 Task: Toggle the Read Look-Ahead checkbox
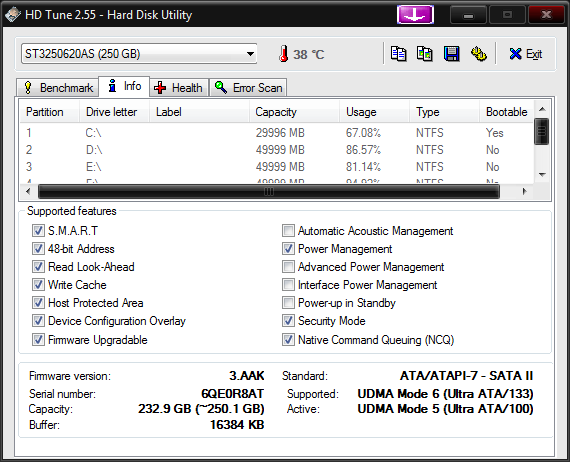pos(38,267)
